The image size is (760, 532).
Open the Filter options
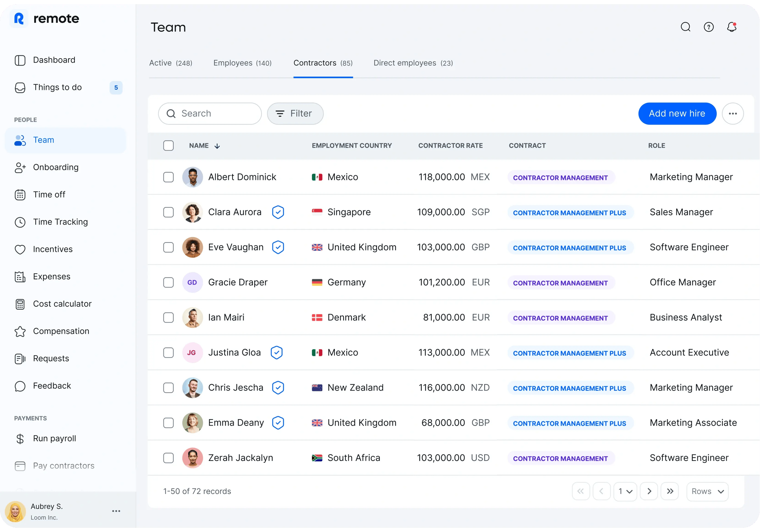tap(295, 114)
